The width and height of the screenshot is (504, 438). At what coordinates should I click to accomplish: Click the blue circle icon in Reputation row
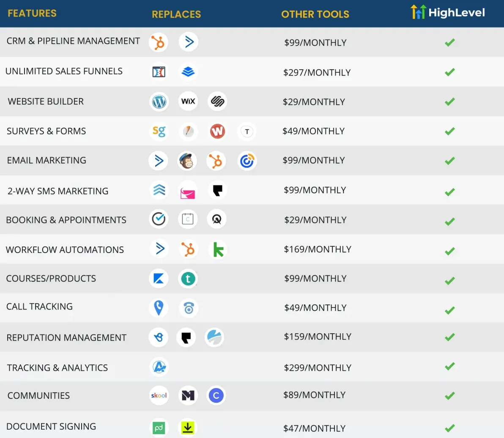pos(214,337)
